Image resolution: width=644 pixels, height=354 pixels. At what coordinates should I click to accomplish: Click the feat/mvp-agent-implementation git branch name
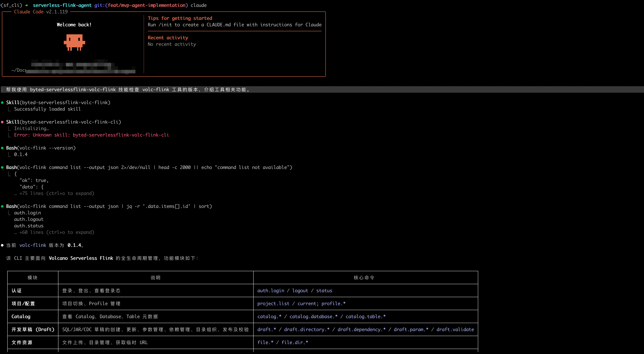pyautogui.click(x=146, y=5)
